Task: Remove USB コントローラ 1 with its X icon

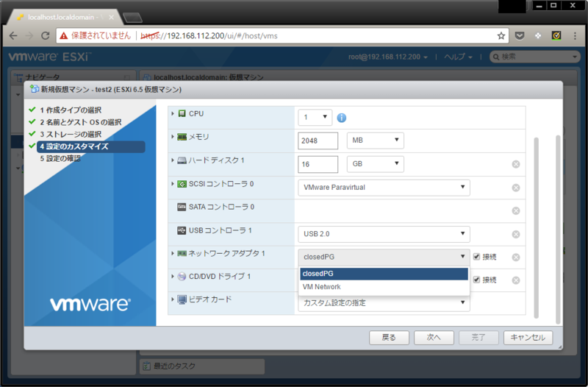Action: click(516, 234)
